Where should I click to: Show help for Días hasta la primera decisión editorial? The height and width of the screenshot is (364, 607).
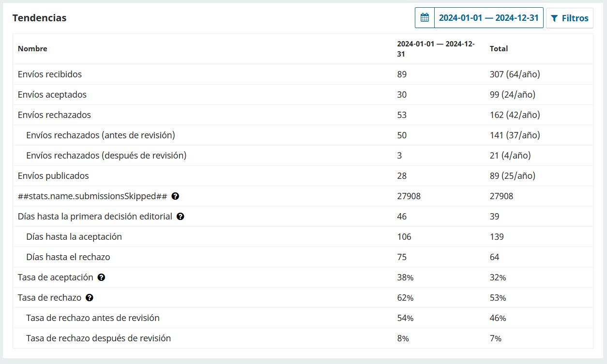[x=180, y=217]
